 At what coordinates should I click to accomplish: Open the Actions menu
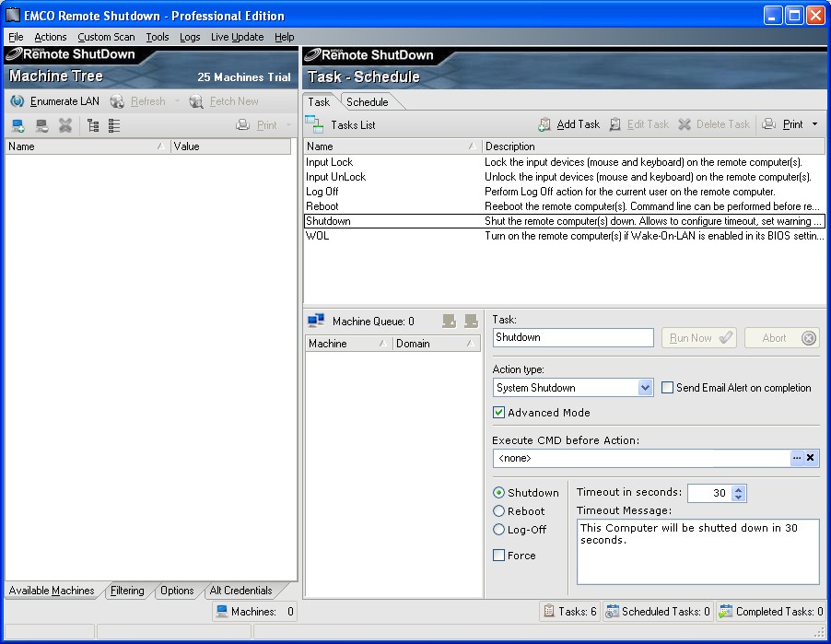[51, 37]
